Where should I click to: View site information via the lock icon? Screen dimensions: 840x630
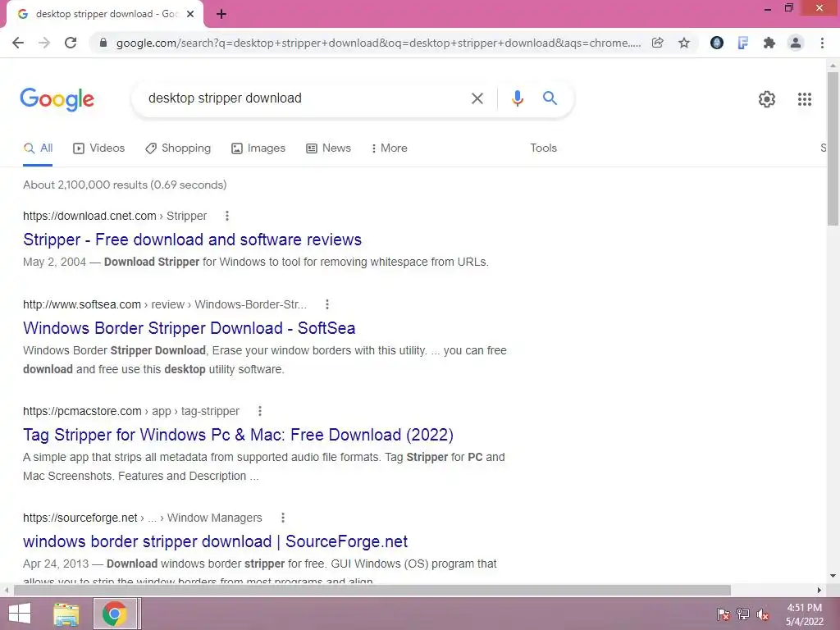pos(103,43)
